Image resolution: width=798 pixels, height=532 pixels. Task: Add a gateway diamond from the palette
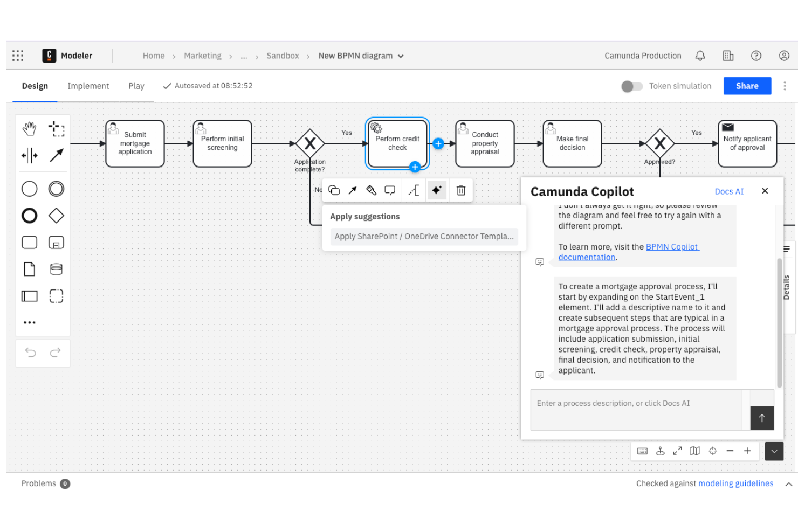tap(56, 216)
